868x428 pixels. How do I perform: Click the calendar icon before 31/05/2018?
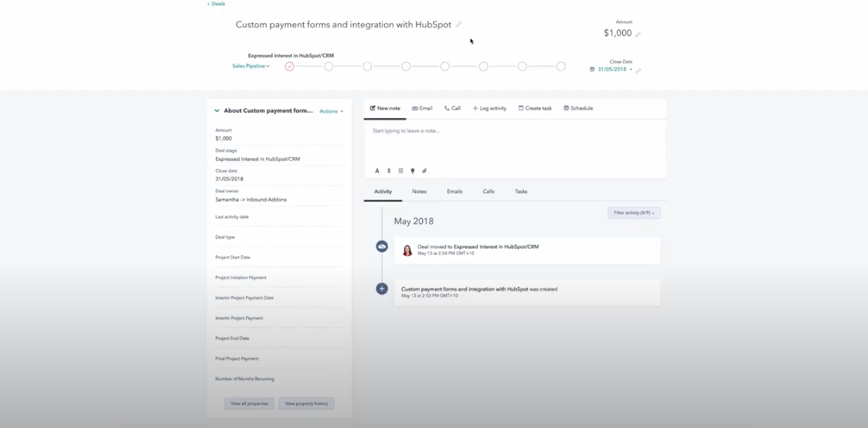pos(592,69)
